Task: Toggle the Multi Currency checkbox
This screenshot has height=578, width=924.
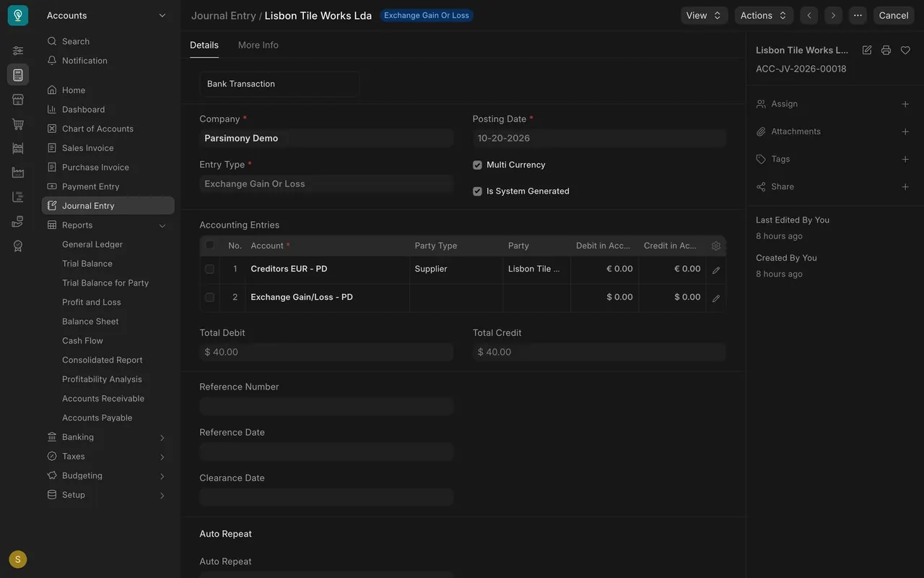Action: tap(477, 165)
